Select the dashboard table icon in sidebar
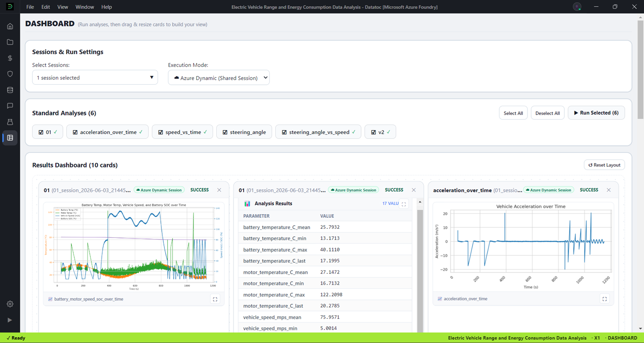 tap(10, 138)
